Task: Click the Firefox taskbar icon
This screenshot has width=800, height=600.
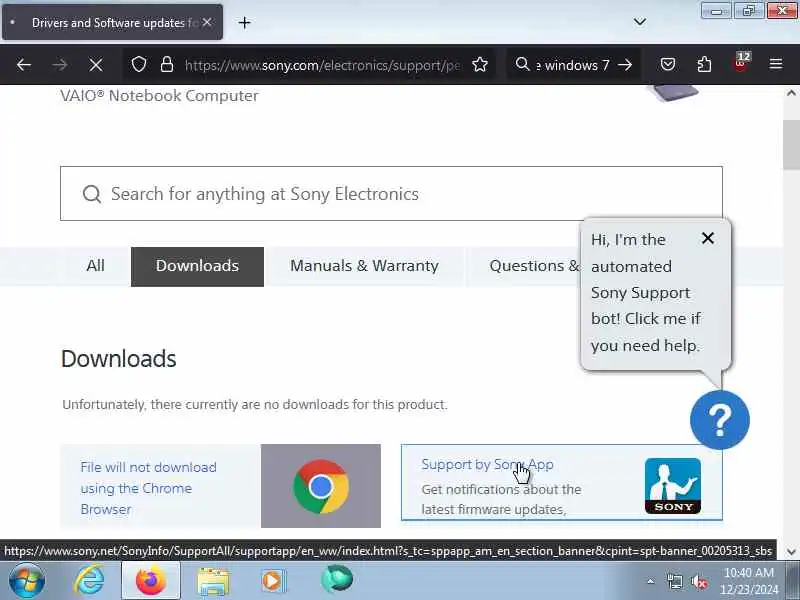Action: click(151, 580)
